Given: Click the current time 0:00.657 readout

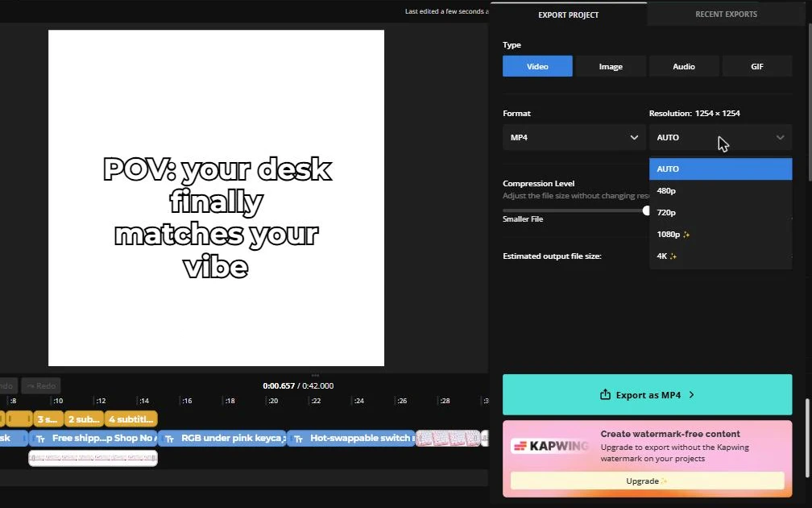Looking at the screenshot, I should click(279, 385).
